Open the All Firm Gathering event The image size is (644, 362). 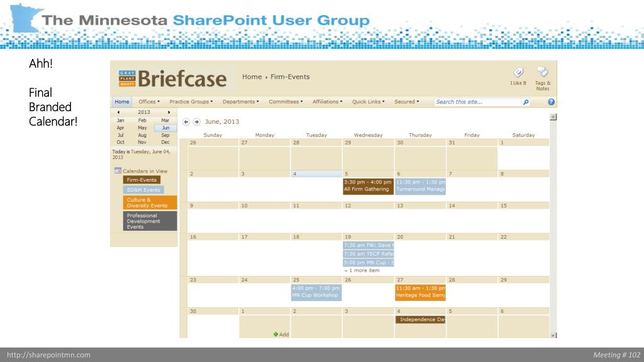click(x=368, y=186)
